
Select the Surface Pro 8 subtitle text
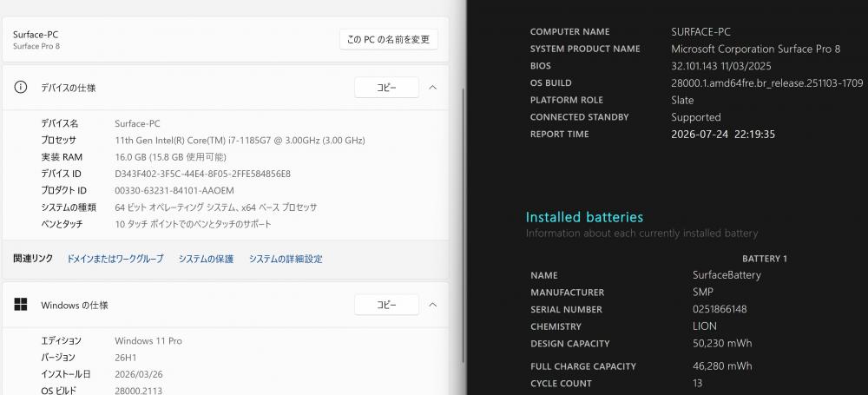36,46
